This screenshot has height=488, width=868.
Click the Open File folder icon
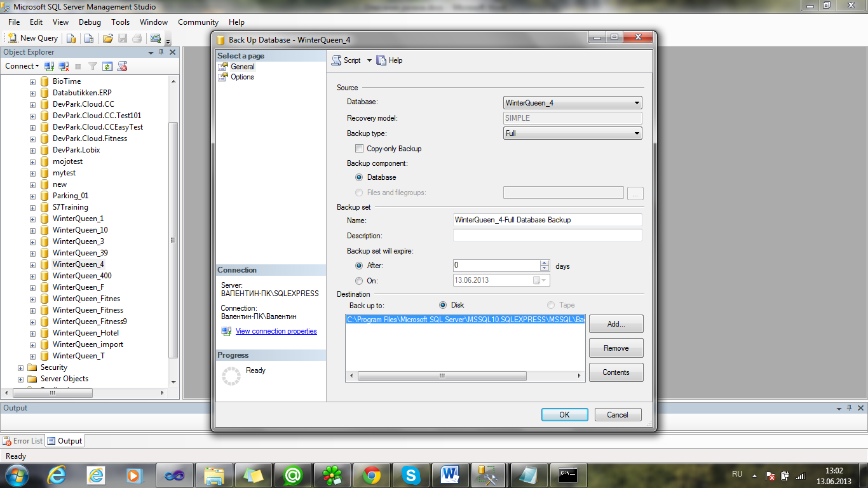[x=108, y=38]
